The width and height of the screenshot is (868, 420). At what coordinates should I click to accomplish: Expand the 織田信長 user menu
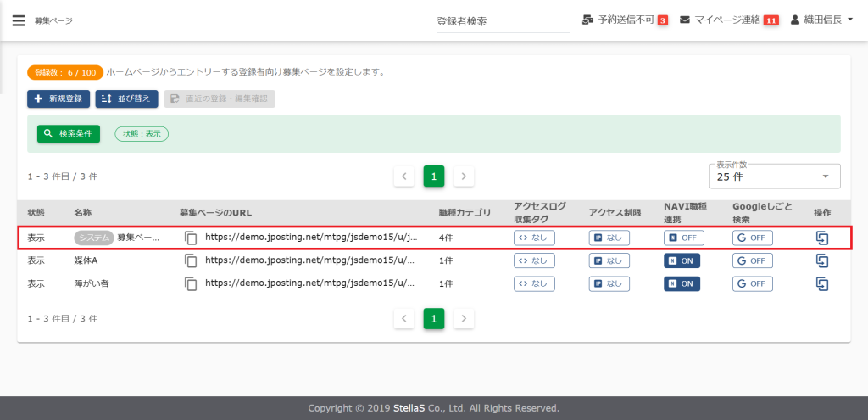(x=821, y=20)
